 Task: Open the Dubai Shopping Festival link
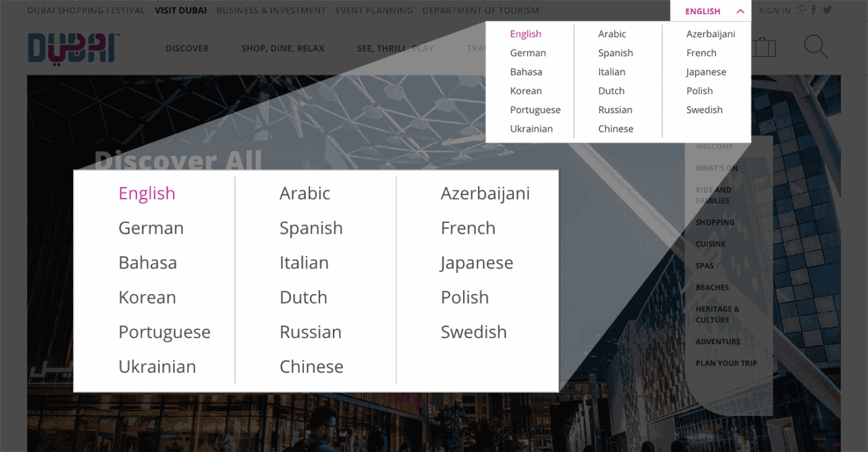click(86, 11)
